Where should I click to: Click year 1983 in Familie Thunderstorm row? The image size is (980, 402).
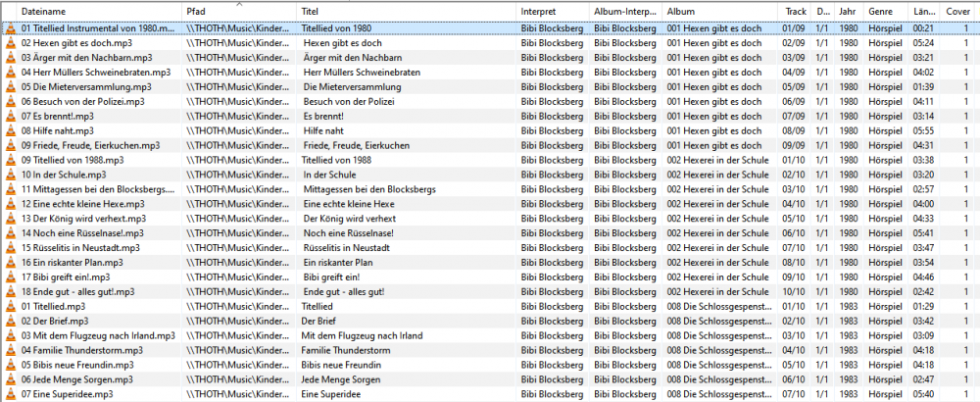pos(848,350)
